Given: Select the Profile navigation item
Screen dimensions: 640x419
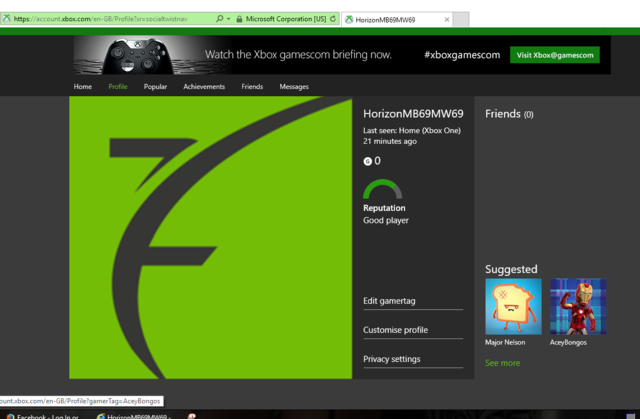Looking at the screenshot, I should pos(118,87).
